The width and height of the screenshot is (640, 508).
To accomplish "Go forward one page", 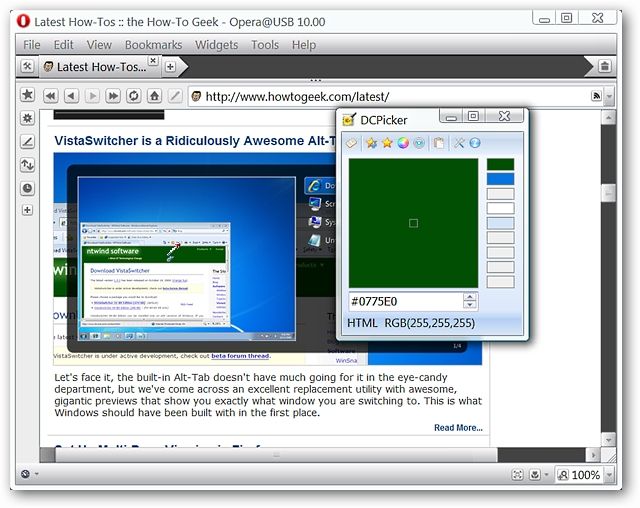I will [x=92, y=96].
